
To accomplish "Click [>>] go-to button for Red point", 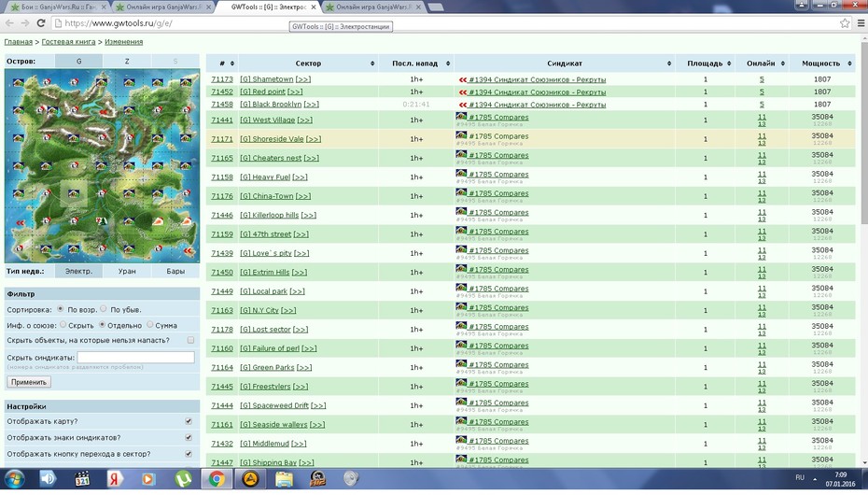I will tap(295, 92).
